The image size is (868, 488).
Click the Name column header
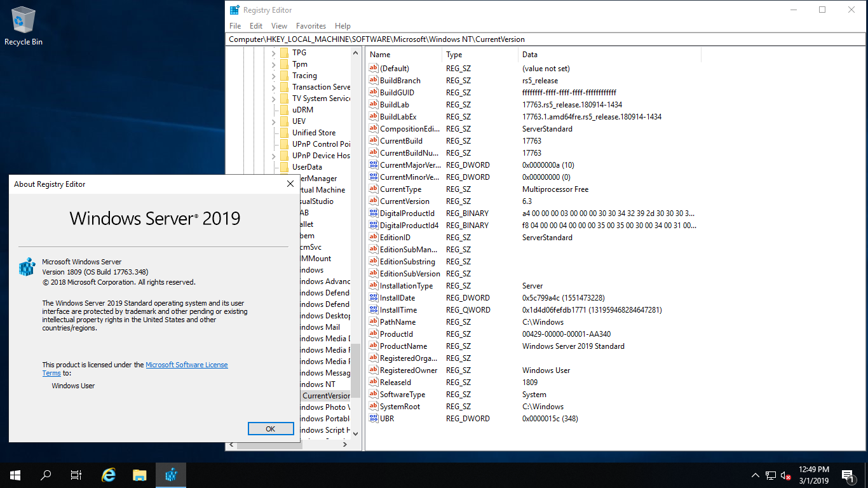(x=404, y=55)
